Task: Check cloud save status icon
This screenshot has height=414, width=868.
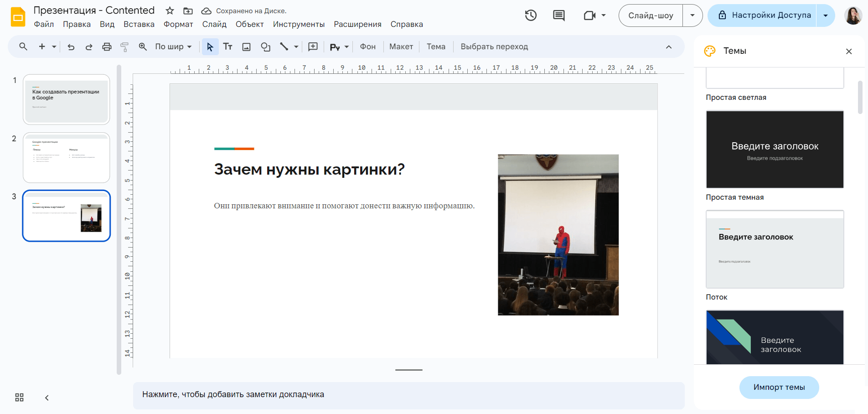Action: click(x=206, y=10)
